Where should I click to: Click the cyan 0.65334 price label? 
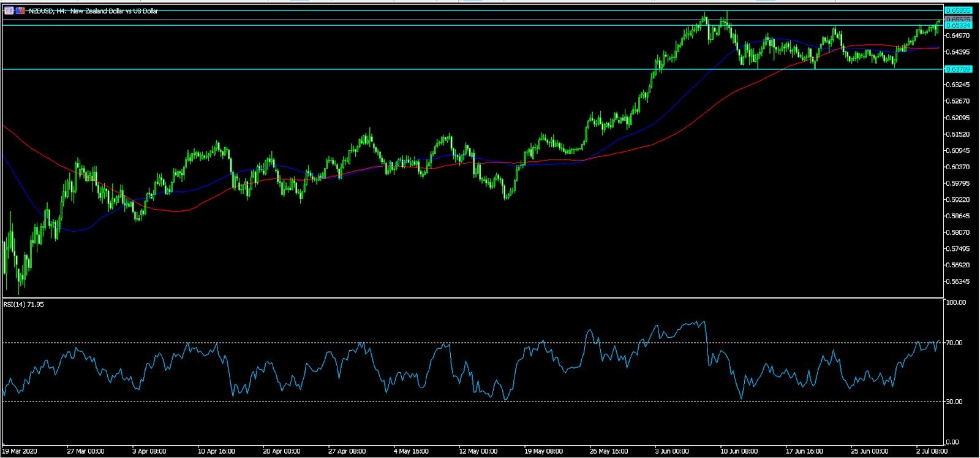[959, 26]
